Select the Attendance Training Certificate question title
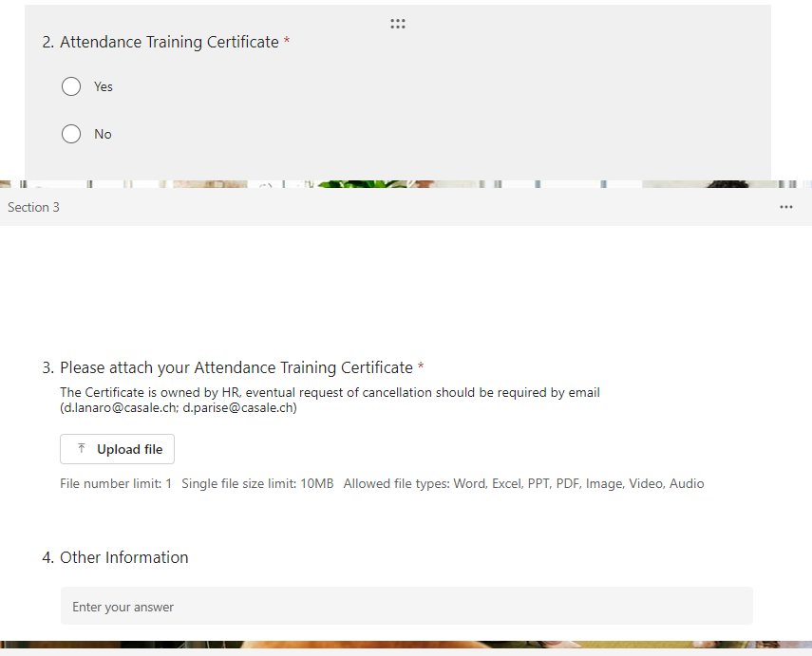The height and width of the screenshot is (656, 812). pos(169,42)
